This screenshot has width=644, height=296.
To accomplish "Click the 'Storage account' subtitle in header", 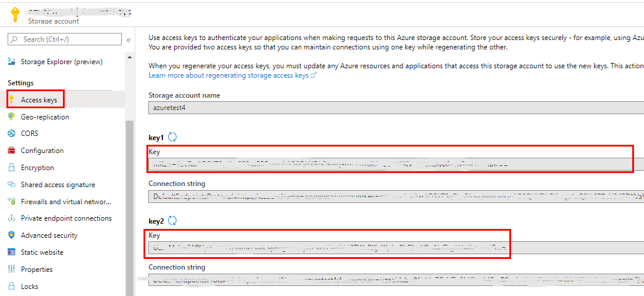I will pos(54,21).
